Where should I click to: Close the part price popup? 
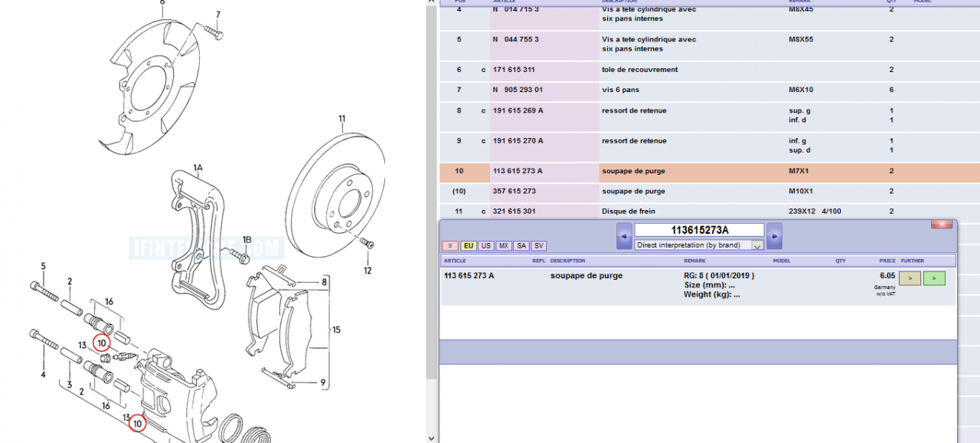[x=941, y=224]
